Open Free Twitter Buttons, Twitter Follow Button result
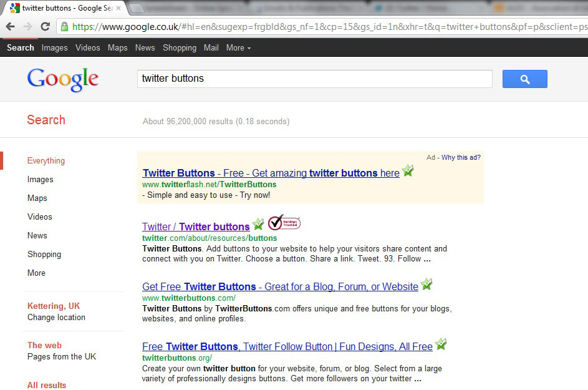Screen dimensions: 588x390 (287, 346)
